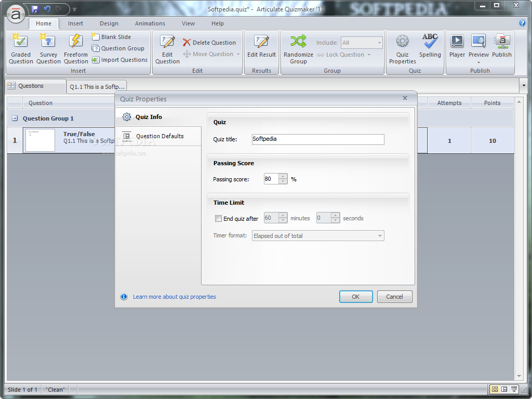
Task: Click the Cancel button
Action: 395,297
